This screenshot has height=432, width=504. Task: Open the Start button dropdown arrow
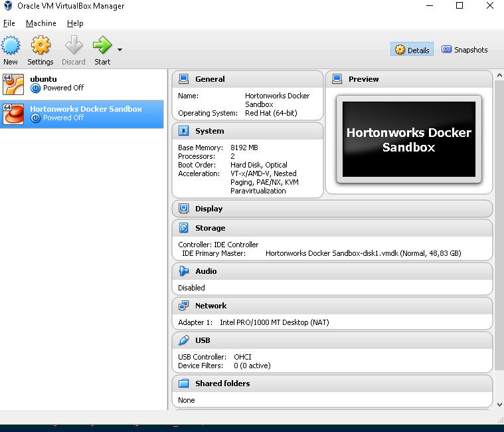pos(120,50)
